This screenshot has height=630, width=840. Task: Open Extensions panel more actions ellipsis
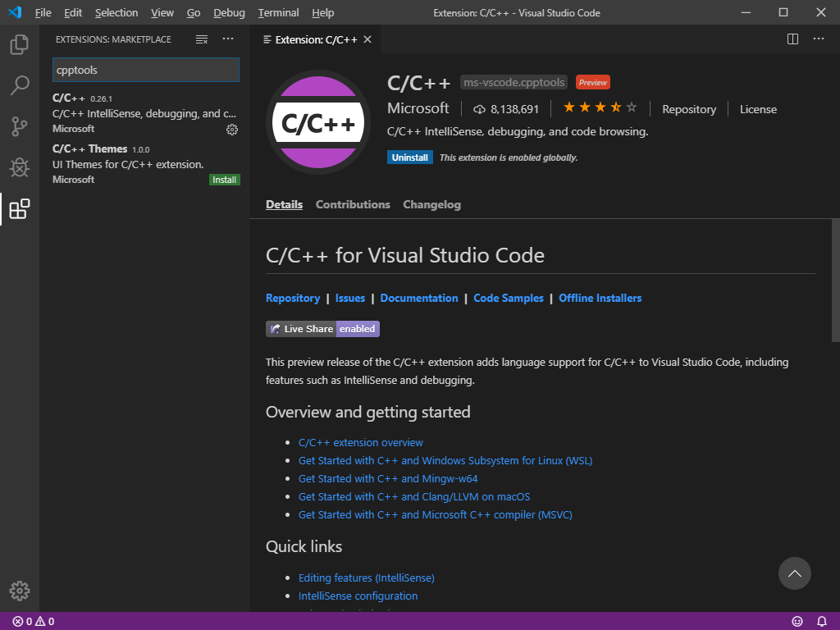tap(228, 39)
